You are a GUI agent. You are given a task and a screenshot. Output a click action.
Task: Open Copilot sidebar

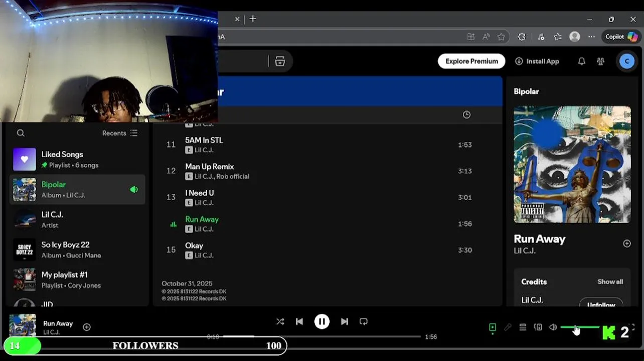[621, 37]
